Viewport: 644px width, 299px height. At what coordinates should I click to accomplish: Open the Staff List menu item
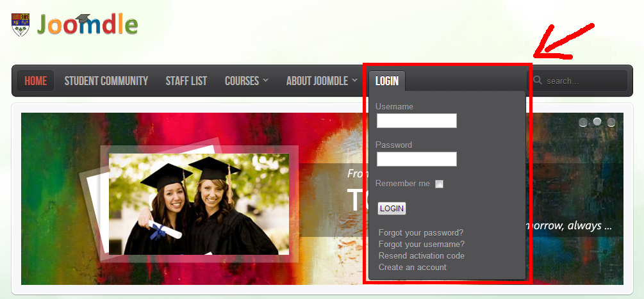tap(186, 81)
